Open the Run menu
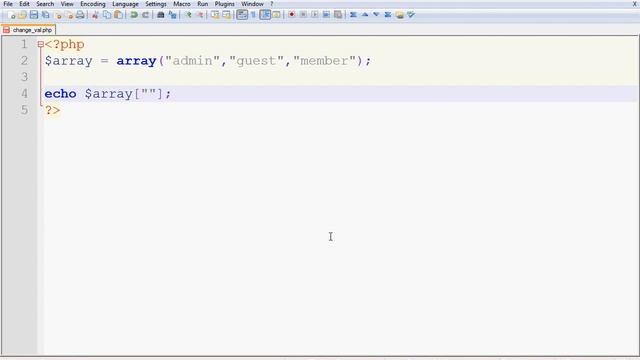Viewport: 640px width, 360px height. (x=202, y=4)
